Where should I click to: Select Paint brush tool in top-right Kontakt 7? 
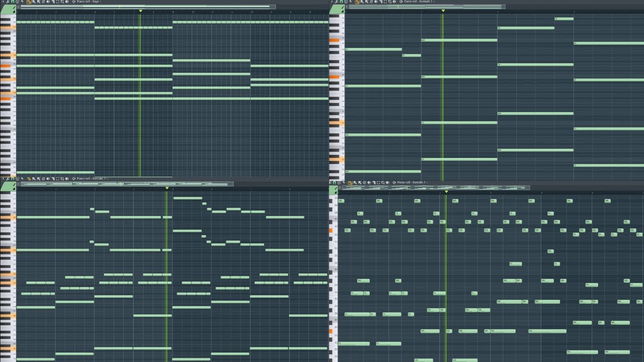(362, 2)
